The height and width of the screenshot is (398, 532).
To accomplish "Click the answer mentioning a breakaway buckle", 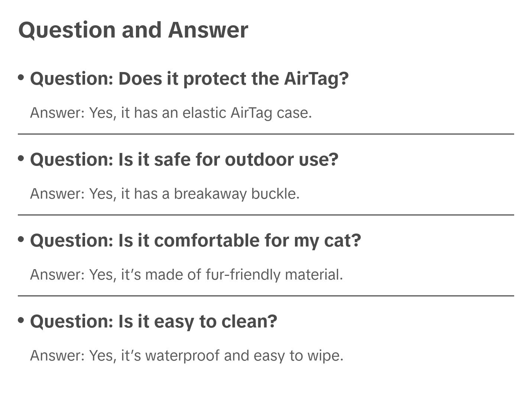I will [x=165, y=194].
